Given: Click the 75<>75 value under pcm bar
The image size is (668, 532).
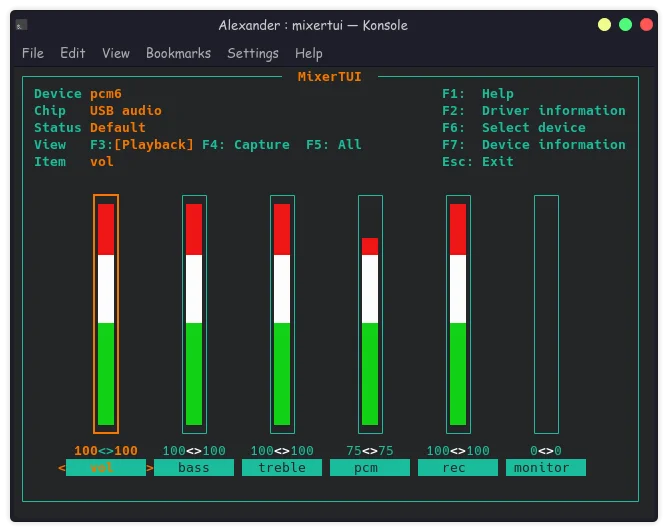Looking at the screenshot, I should click(x=370, y=451).
